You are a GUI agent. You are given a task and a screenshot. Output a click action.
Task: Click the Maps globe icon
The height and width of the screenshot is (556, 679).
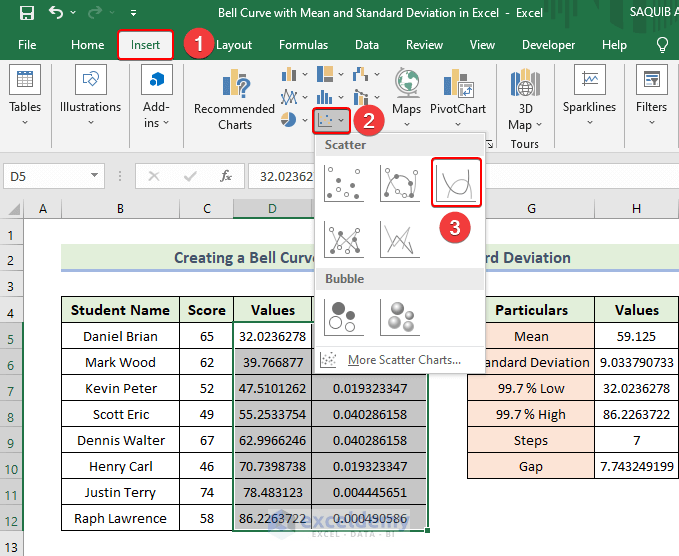point(407,83)
